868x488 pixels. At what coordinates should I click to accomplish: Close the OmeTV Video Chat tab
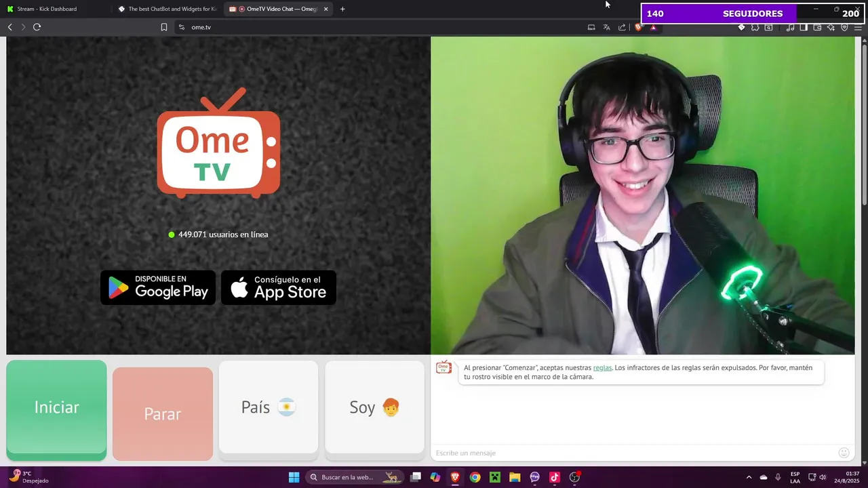click(325, 9)
